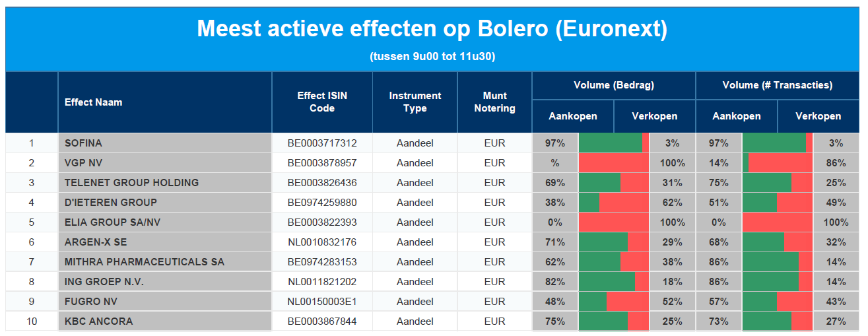Click ELIA GROUP's red transacties bar
The height and width of the screenshot is (336, 868).
point(778,222)
